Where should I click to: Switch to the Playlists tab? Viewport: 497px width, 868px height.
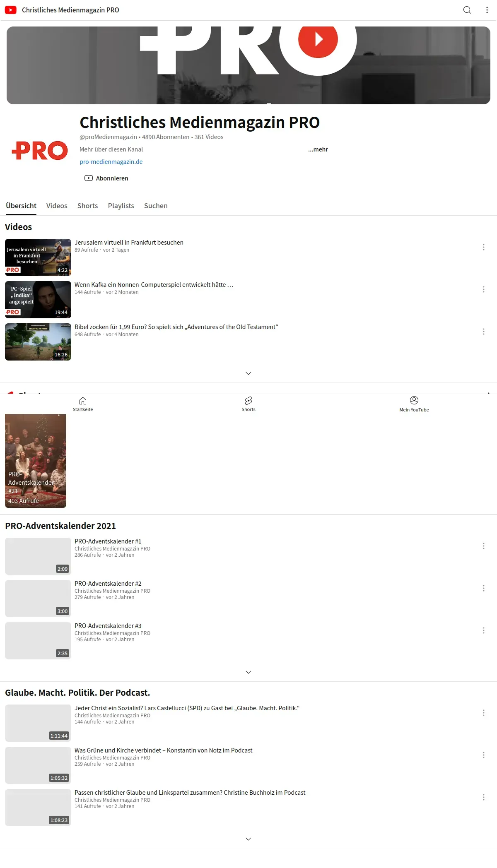click(121, 206)
